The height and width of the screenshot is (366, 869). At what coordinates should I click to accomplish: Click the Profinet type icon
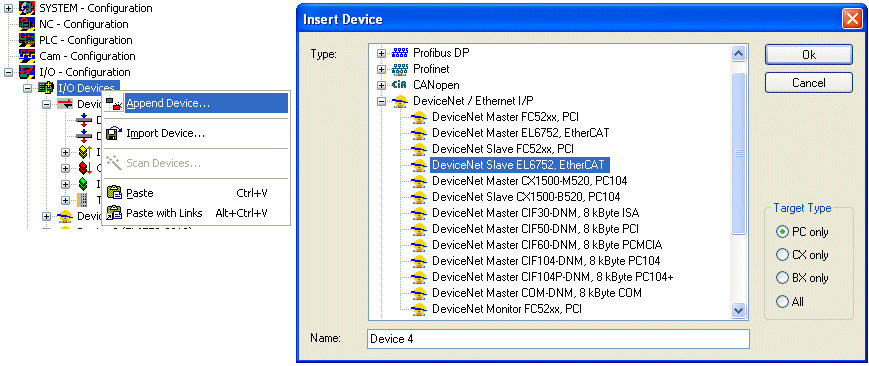point(400,69)
